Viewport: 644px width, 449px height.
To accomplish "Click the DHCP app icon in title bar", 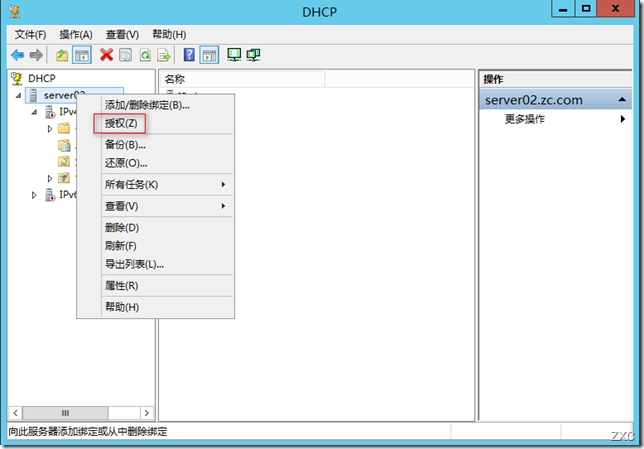I will point(14,11).
